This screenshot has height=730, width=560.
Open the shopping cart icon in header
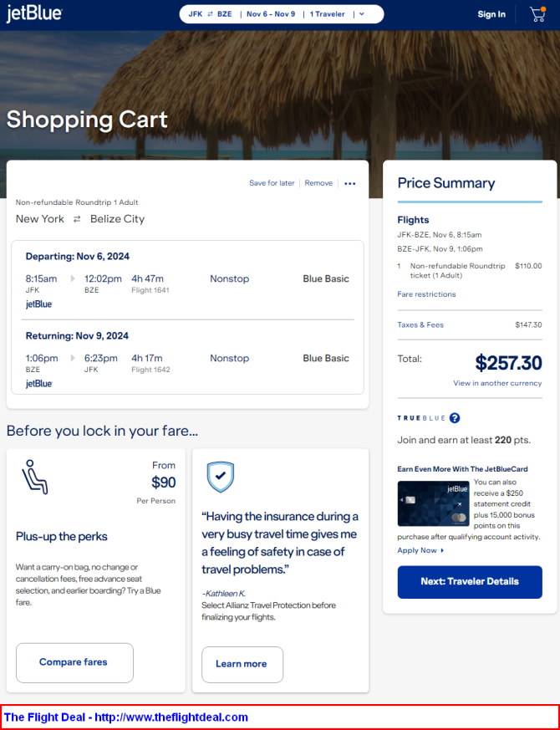(537, 14)
